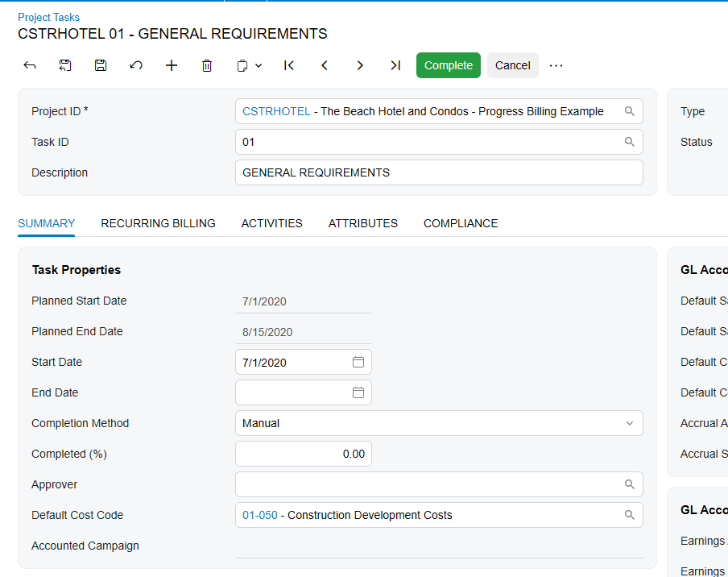728x577 pixels.
Task: Open the COMPLIANCE tab
Action: click(x=460, y=223)
